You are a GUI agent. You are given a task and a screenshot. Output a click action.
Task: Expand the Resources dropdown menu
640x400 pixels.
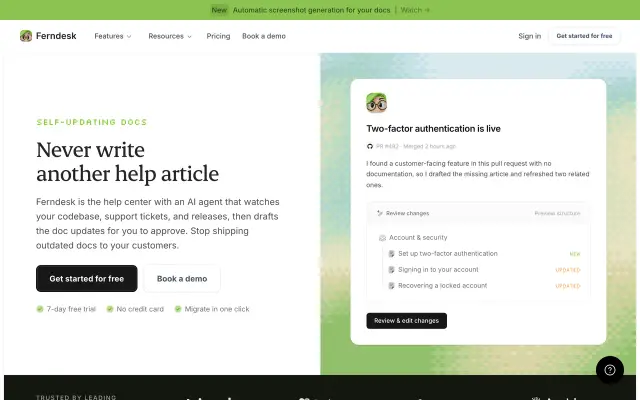[x=170, y=36]
